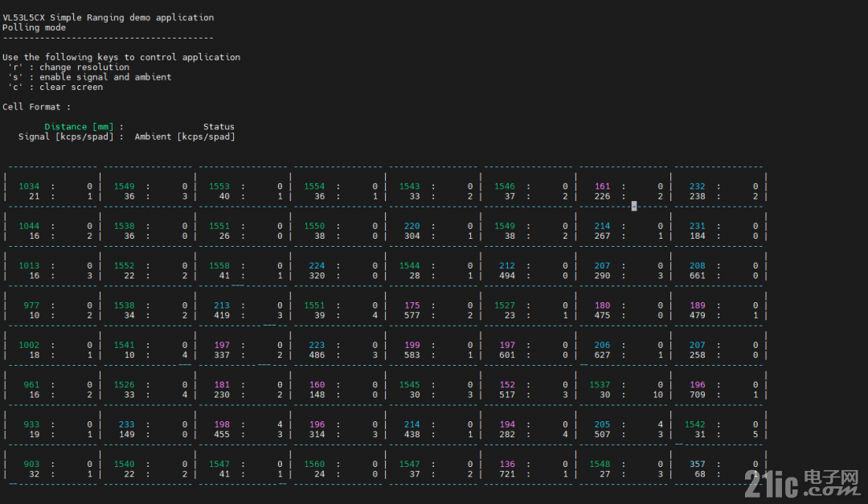Click the green 'Distance [mm]' legend label

(x=79, y=127)
